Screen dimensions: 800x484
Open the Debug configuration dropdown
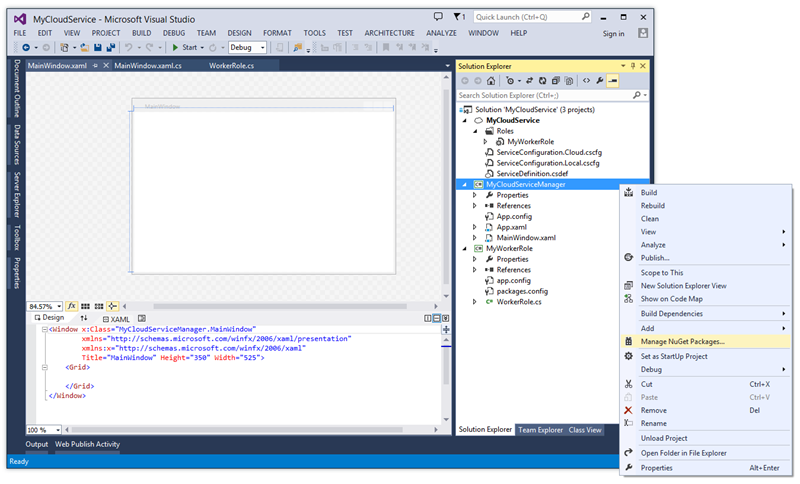click(263, 47)
